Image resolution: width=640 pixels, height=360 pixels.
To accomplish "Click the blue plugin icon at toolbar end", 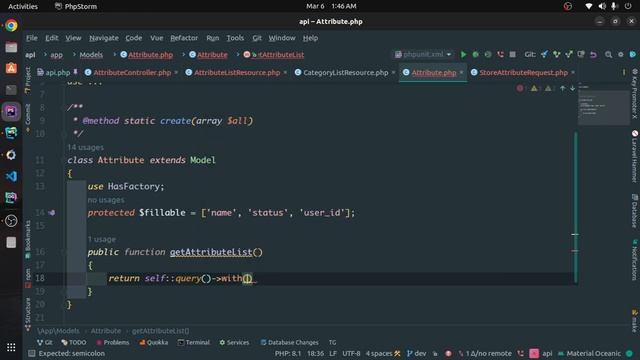I will click(x=633, y=54).
